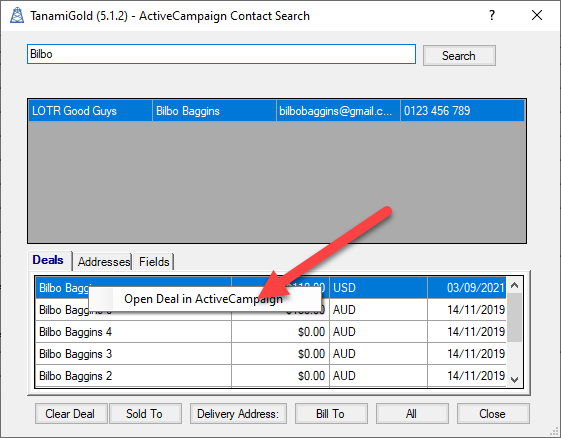Click the 03/09/2021 date cell
Screen dimensions: 561x438
(x=467, y=288)
